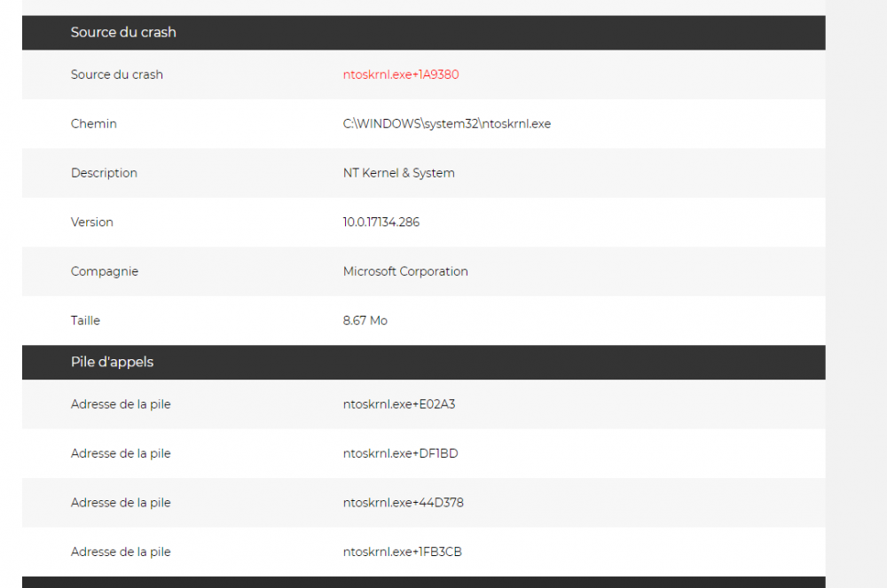Select stack address ntoskrnl.exe+44D378

pyautogui.click(x=403, y=503)
